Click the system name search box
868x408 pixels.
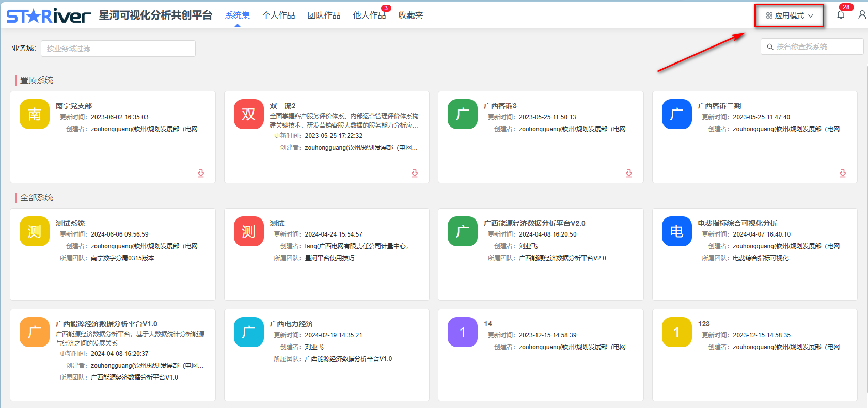coord(816,46)
